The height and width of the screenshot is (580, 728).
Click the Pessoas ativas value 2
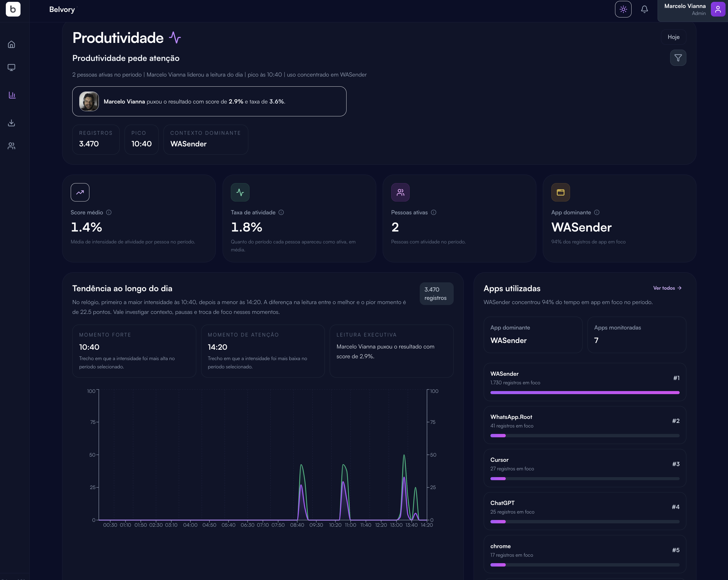[395, 227]
